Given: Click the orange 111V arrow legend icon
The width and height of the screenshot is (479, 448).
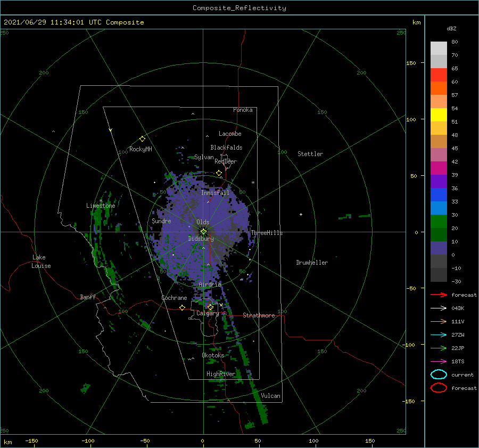Looking at the screenshot, I should [439, 321].
